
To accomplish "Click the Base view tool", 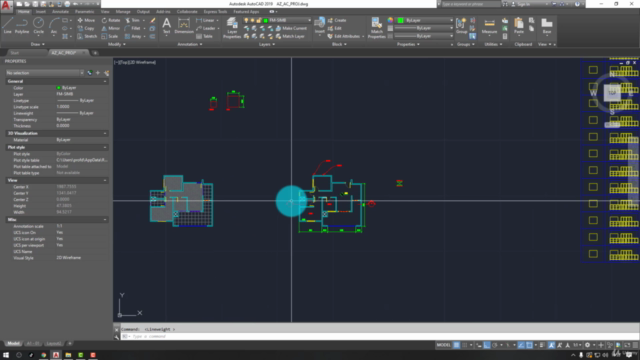I will (547, 26).
